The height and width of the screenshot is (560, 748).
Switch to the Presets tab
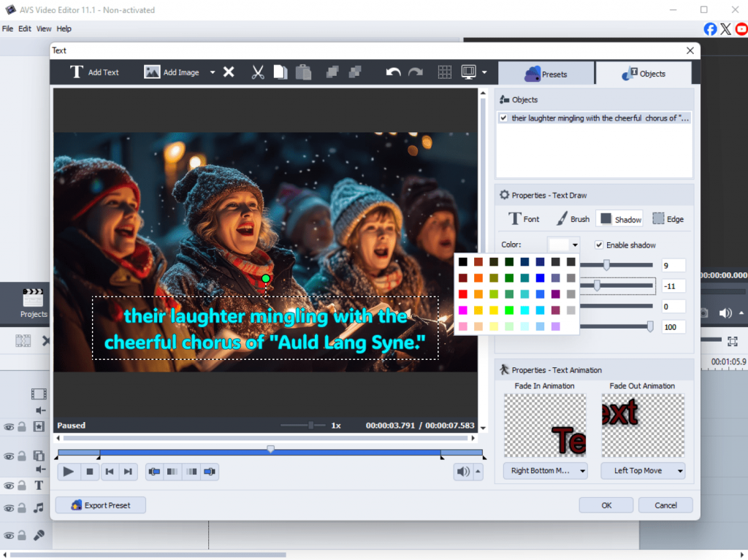point(546,74)
